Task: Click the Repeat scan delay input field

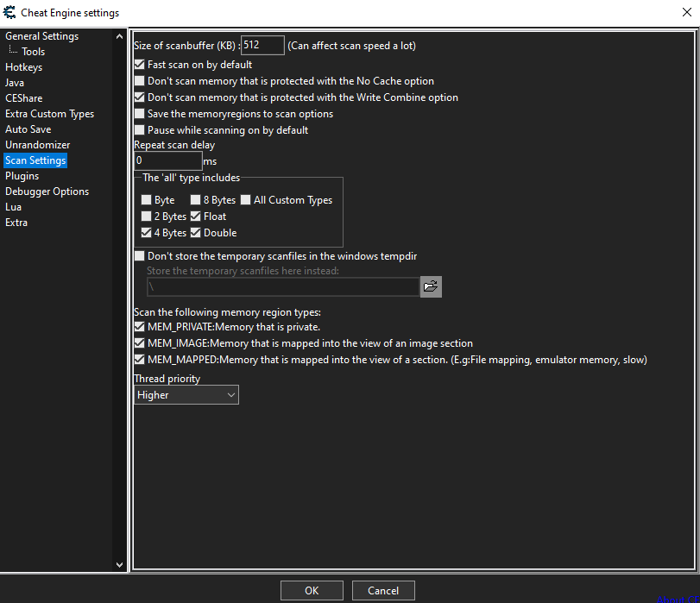Action: [168, 160]
